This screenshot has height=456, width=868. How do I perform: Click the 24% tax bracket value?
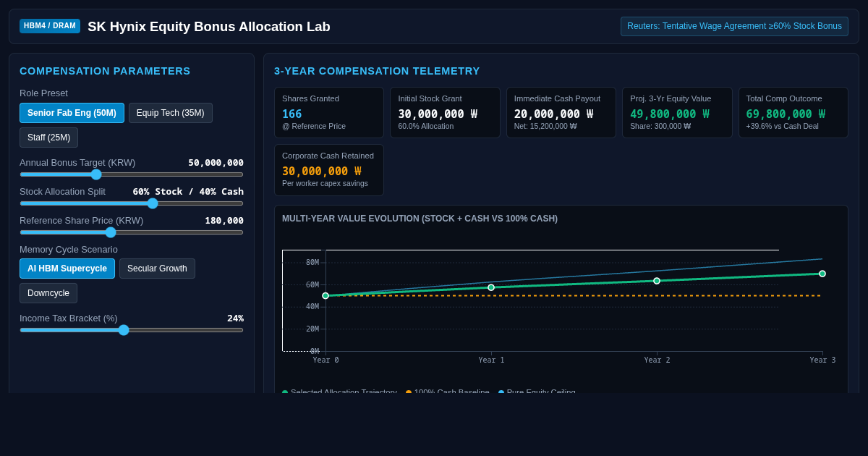pyautogui.click(x=235, y=318)
